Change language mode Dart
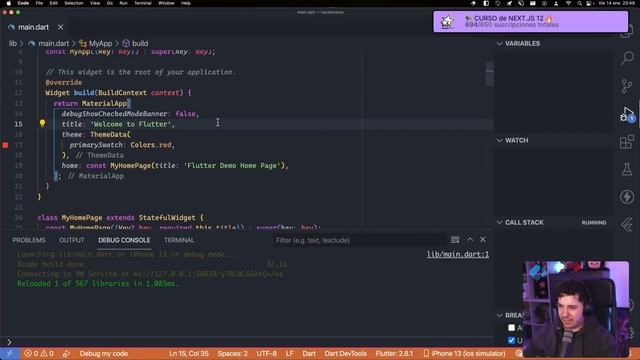Viewport: 640px width, 360px height. [309, 353]
